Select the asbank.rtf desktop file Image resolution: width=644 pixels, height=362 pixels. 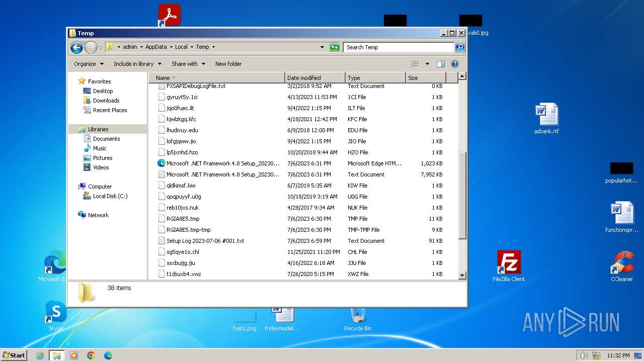point(546,119)
